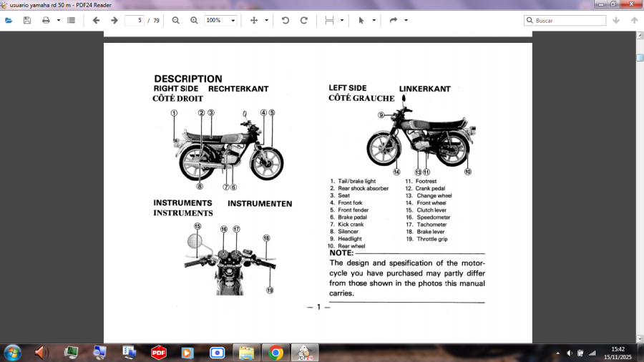Viewport: 644px width, 362px height.
Task: Rotate the page counterclockwise
Action: pyautogui.click(x=286, y=21)
